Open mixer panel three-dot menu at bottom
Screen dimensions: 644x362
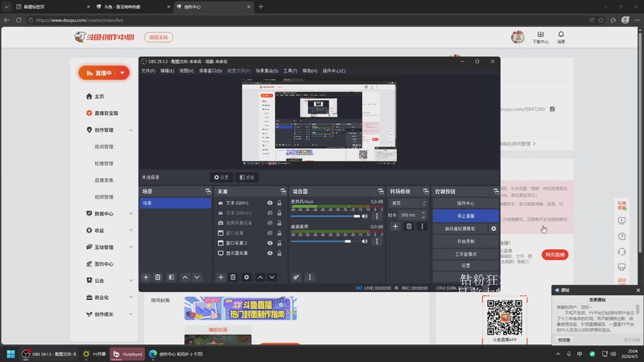pyautogui.click(x=310, y=278)
